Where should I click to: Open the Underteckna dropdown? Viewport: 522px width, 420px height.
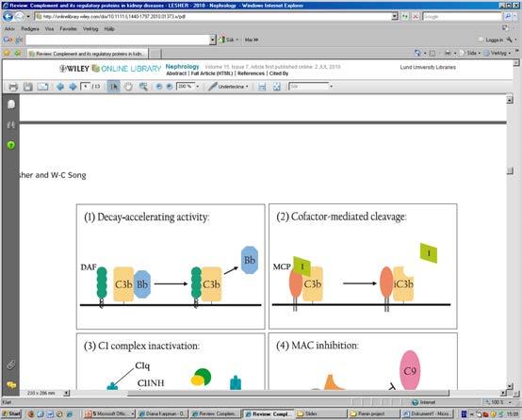(228, 87)
